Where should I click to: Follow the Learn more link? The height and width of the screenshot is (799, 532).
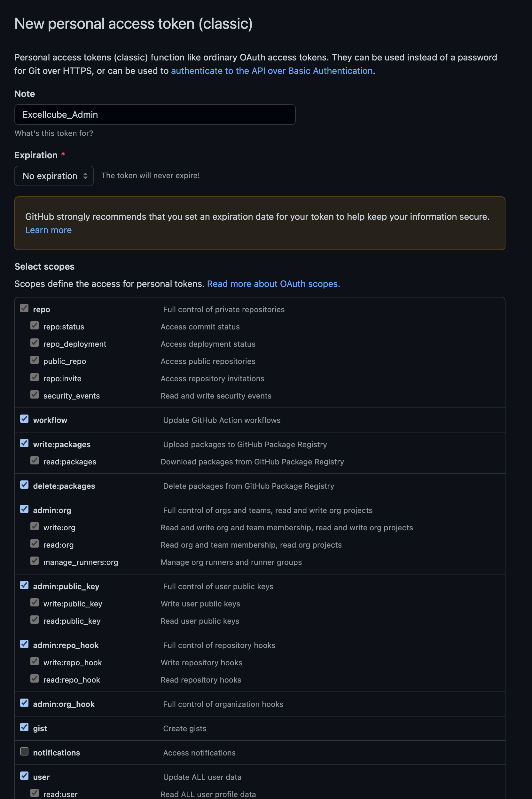tap(49, 230)
